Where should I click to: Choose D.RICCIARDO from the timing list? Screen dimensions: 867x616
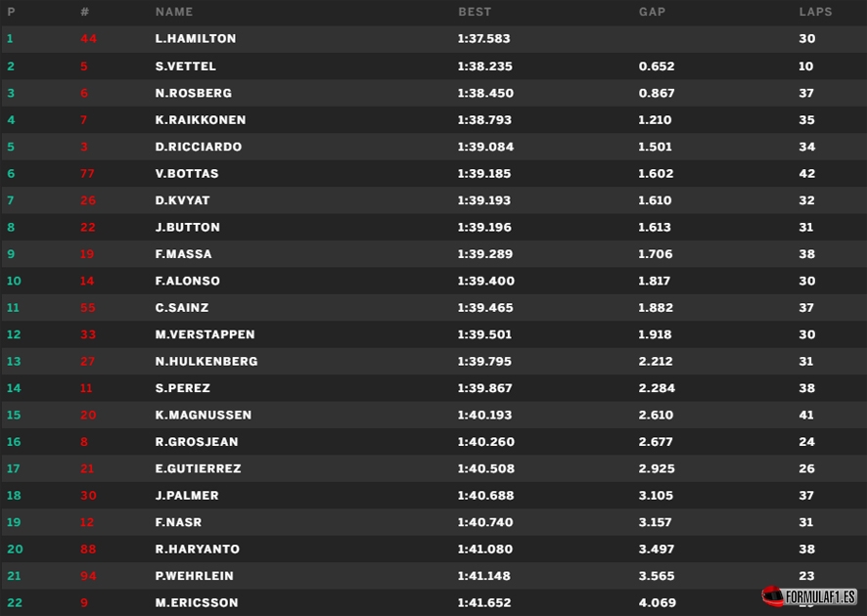point(199,147)
